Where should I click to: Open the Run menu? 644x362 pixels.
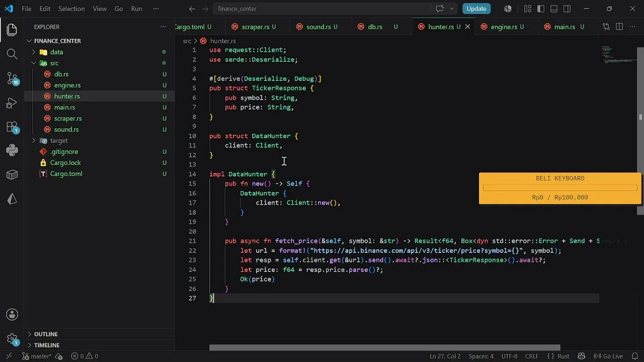click(136, 9)
